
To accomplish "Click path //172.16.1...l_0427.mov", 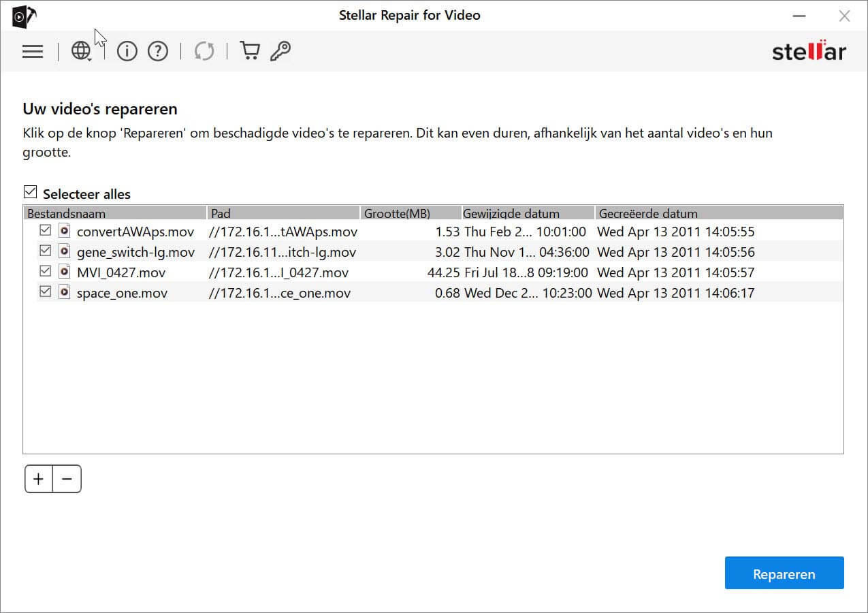I will [x=279, y=272].
